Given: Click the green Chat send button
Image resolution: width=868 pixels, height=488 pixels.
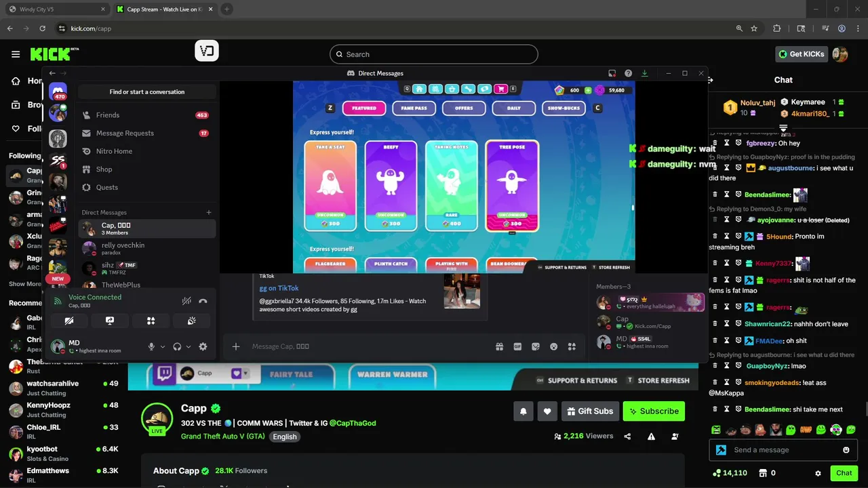Looking at the screenshot, I should [844, 473].
